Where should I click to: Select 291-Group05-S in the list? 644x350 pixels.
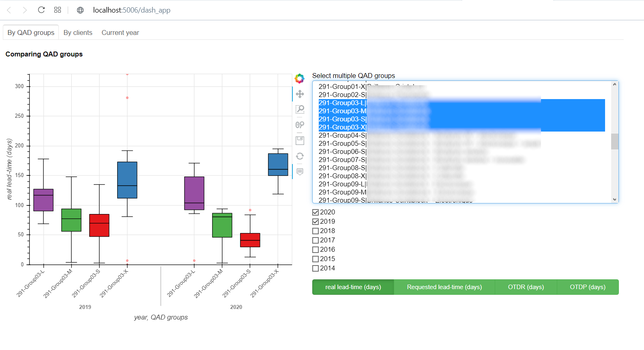(342, 143)
